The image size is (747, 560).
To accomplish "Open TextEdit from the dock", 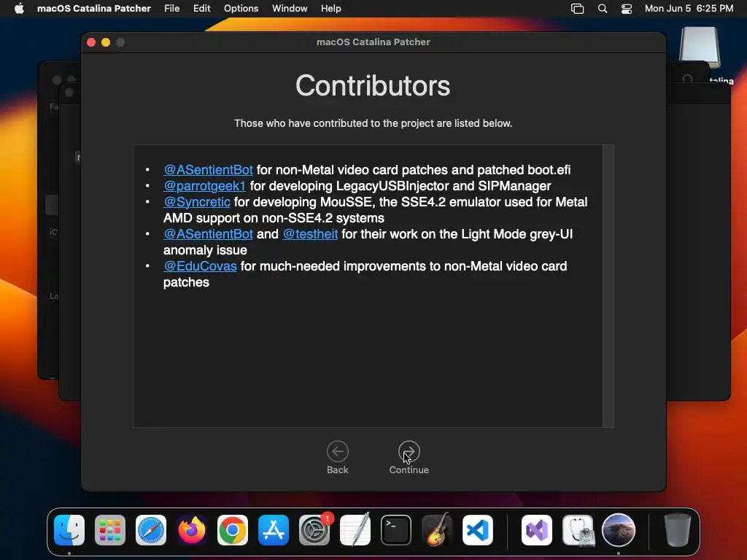I will (355, 530).
